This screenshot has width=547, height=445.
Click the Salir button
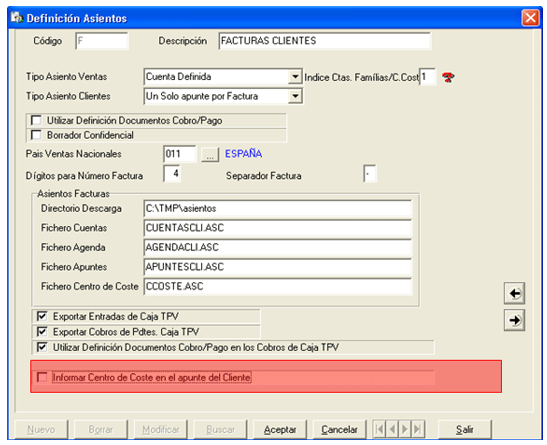(465, 429)
